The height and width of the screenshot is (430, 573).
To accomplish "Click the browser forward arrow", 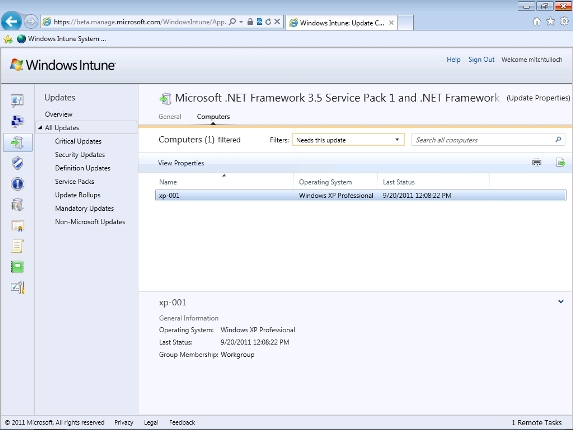I will tap(31, 22).
